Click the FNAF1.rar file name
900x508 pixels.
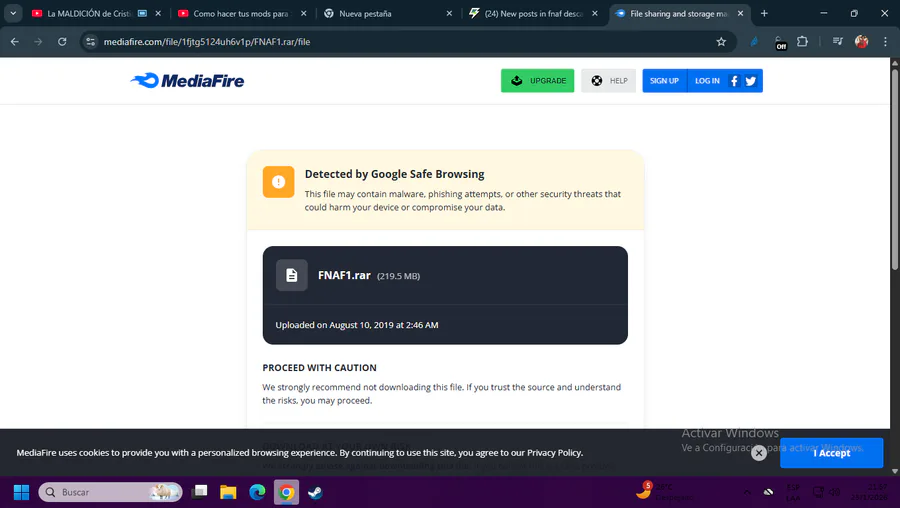point(344,276)
